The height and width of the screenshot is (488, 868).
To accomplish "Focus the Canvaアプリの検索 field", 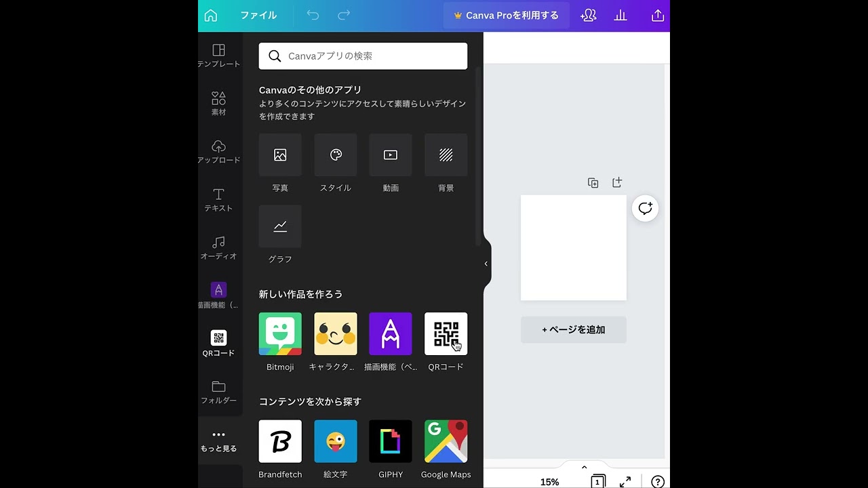I will 363,56.
